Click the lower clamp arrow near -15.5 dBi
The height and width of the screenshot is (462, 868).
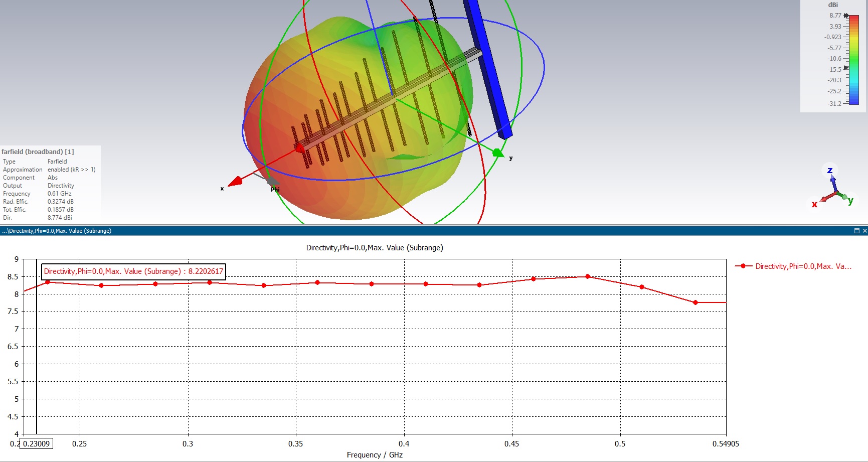[846, 68]
